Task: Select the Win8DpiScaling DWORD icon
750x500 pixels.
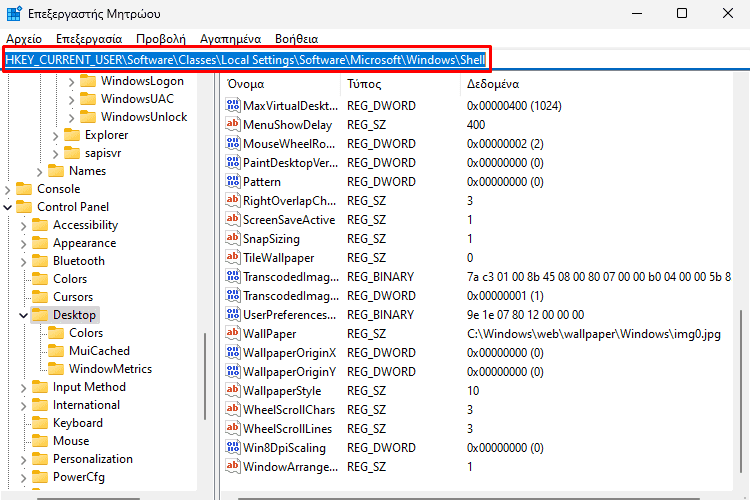Action: [x=233, y=447]
